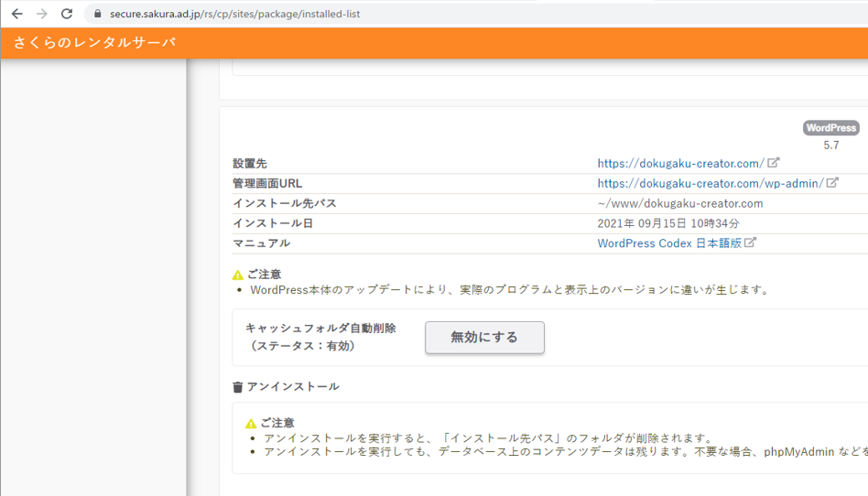Click external-link icon beside WordPress Codex
The image size is (868, 496).
click(x=750, y=243)
